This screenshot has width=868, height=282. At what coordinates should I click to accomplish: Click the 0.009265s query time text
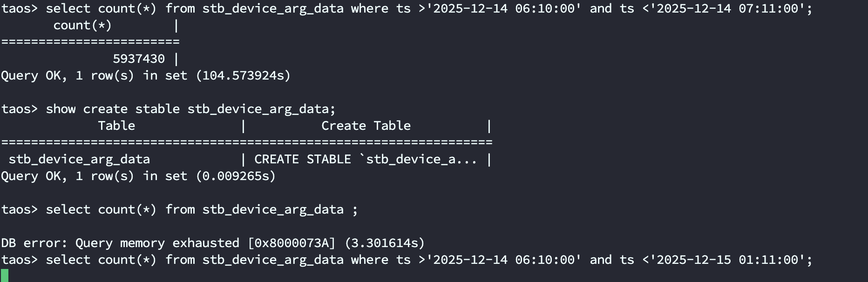tap(236, 176)
